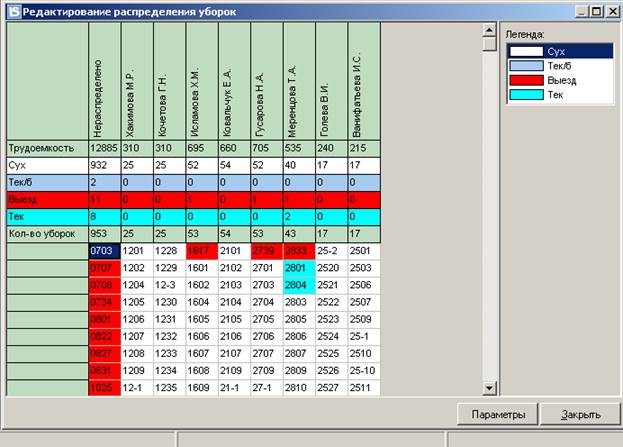Click the application icon in the title bar
Image resolution: width=623 pixels, height=447 pixels.
(x=11, y=10)
